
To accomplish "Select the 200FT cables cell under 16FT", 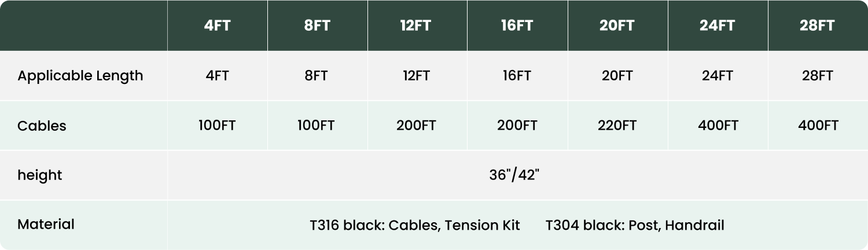I will tap(517, 126).
